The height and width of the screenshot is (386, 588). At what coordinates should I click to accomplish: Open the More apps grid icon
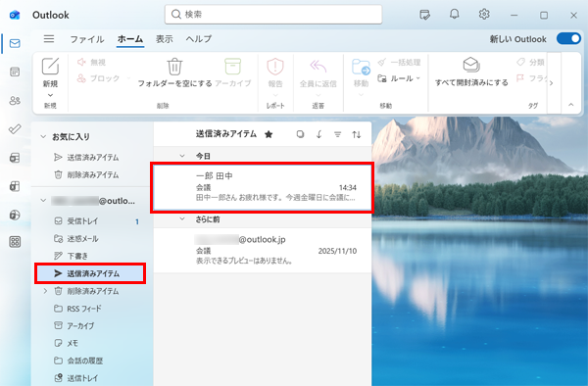[15, 242]
